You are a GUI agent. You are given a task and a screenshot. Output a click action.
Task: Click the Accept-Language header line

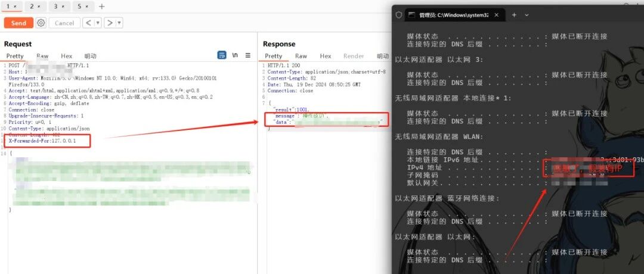tap(110, 97)
